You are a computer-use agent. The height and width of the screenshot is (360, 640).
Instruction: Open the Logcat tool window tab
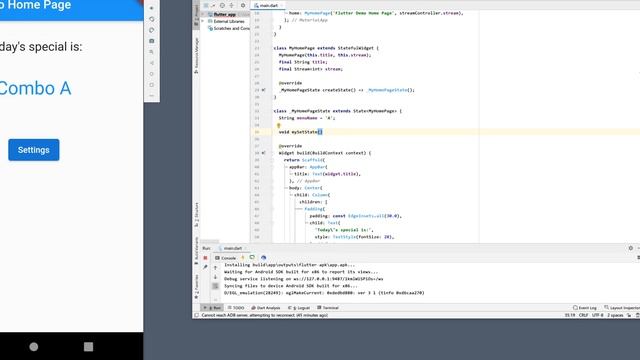pyautogui.click(x=299, y=308)
